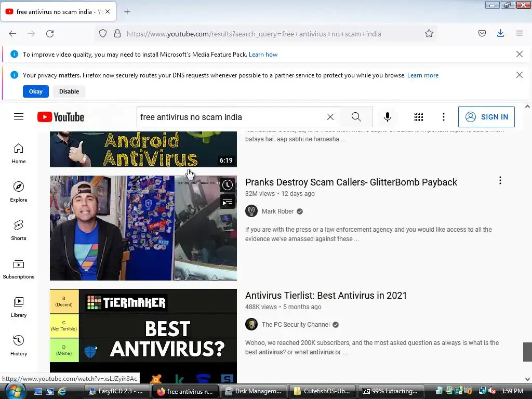
Task: Open Pranks Destroy Scam Callers video title
Action: pyautogui.click(x=351, y=182)
